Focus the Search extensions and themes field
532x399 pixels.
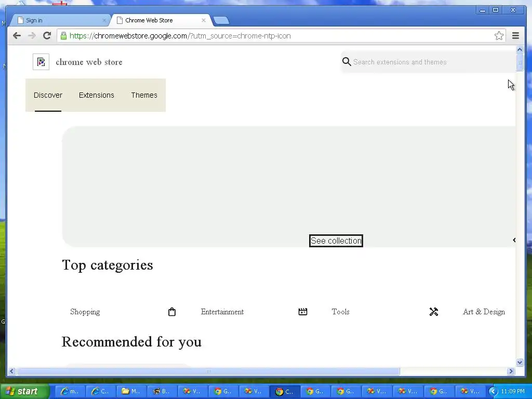pos(428,62)
